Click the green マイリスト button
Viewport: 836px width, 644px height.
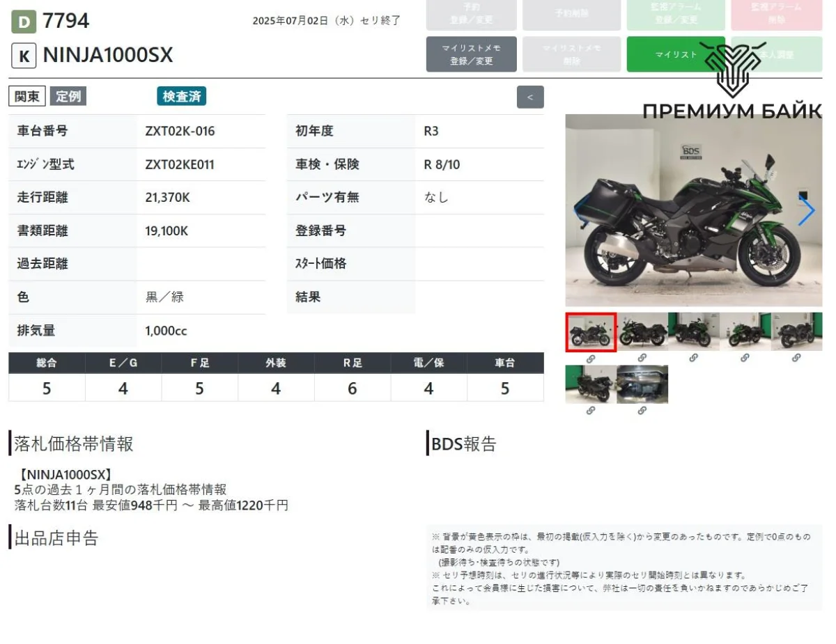[675, 54]
